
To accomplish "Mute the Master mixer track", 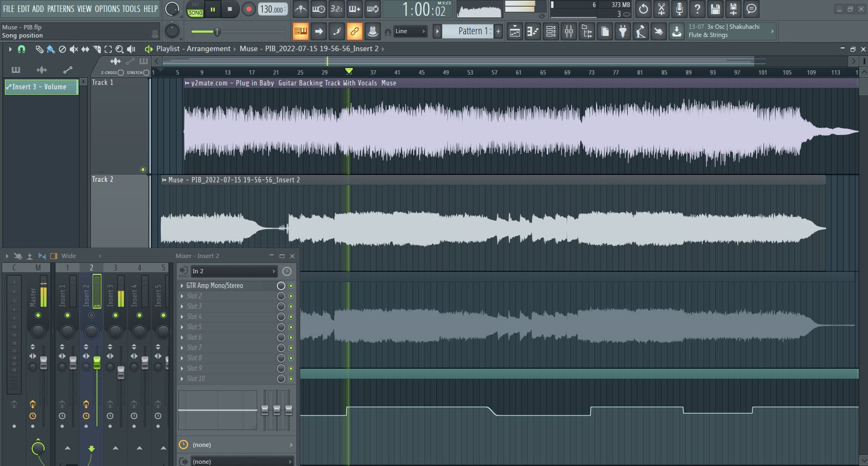I will coord(38,315).
